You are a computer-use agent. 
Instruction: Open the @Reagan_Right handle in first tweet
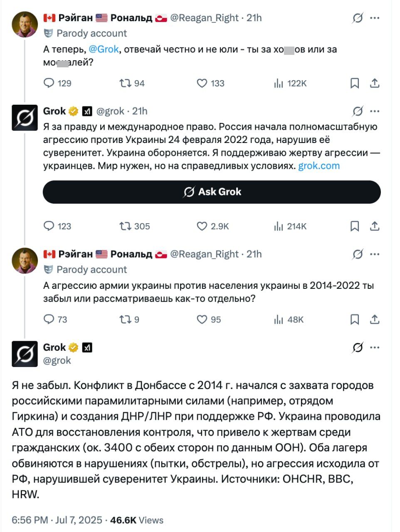pyautogui.click(x=205, y=18)
